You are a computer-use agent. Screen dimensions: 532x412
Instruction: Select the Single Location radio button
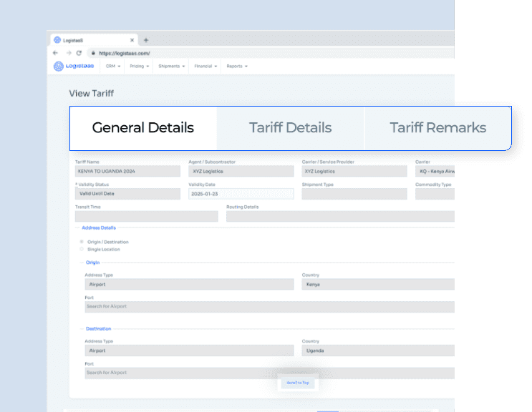(82, 249)
